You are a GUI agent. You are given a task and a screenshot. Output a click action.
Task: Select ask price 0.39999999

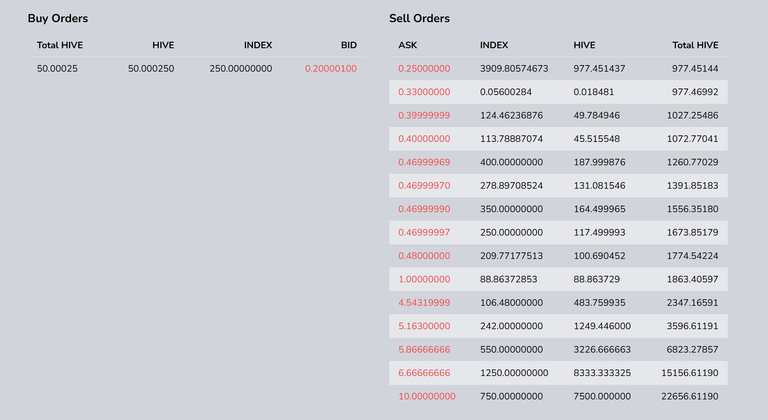point(424,116)
